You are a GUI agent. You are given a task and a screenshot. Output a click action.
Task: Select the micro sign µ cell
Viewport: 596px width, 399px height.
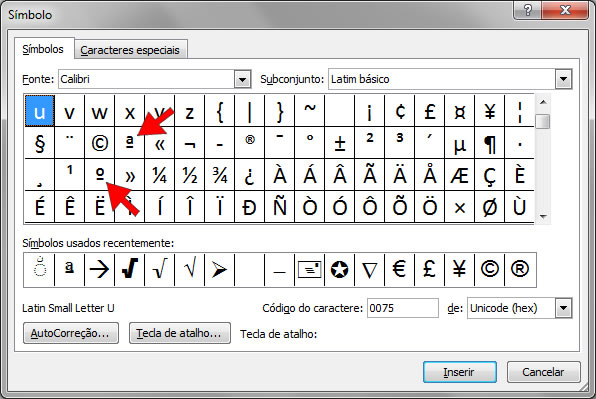460,142
